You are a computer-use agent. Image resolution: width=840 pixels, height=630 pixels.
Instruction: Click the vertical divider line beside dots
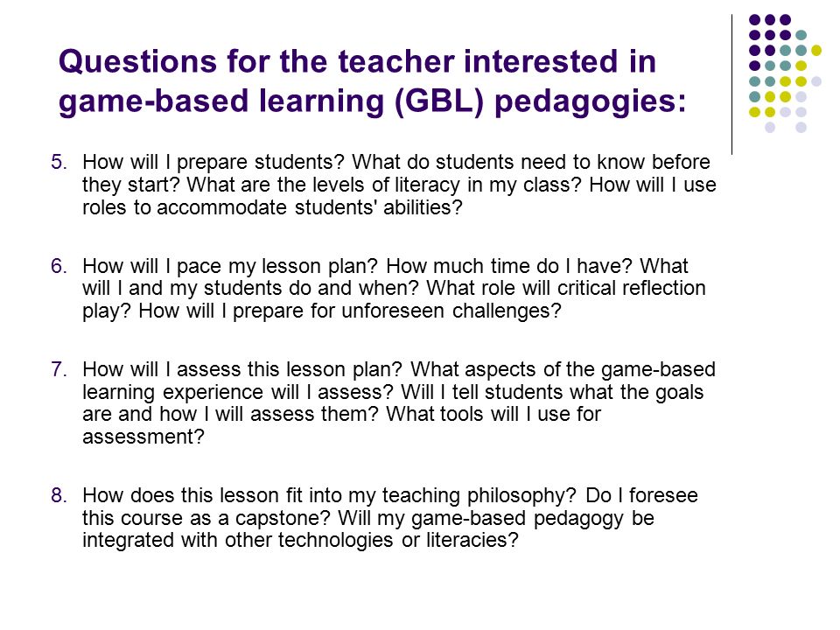pos(731,85)
